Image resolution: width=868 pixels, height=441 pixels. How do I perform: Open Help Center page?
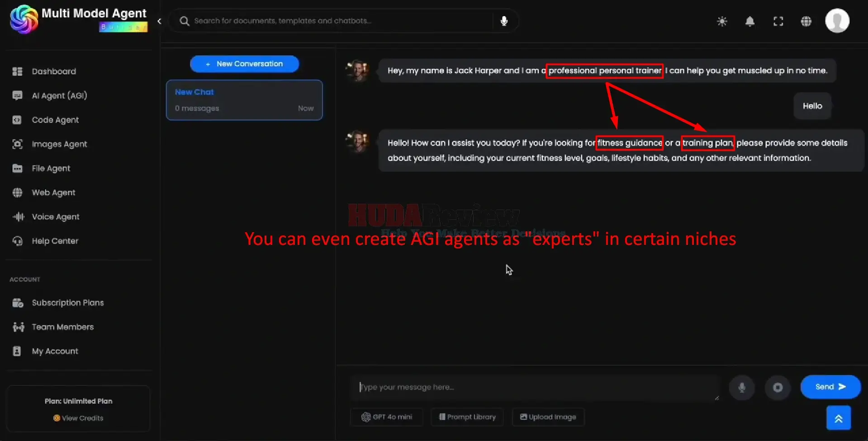[55, 241]
